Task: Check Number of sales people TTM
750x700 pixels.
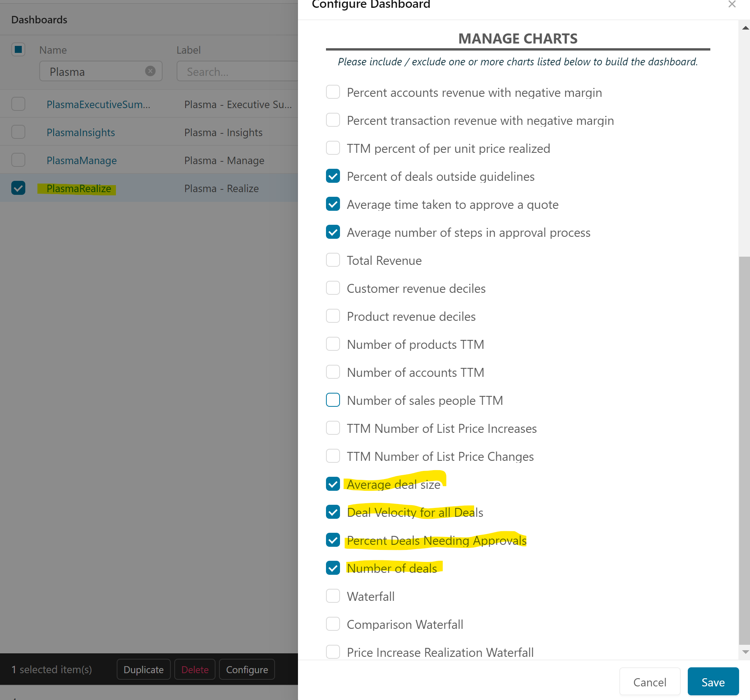Action: coord(333,400)
